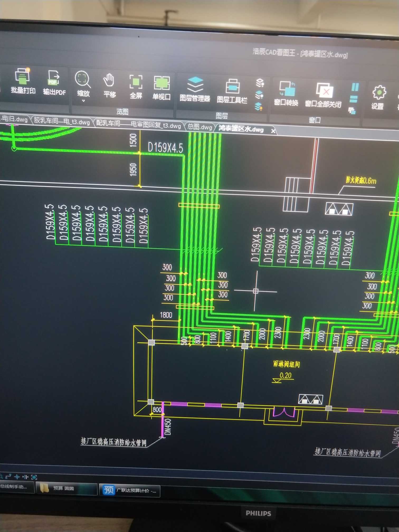Screen dimensions: 399x532
Task: Open 设置 settings gear
Action: click(378, 97)
